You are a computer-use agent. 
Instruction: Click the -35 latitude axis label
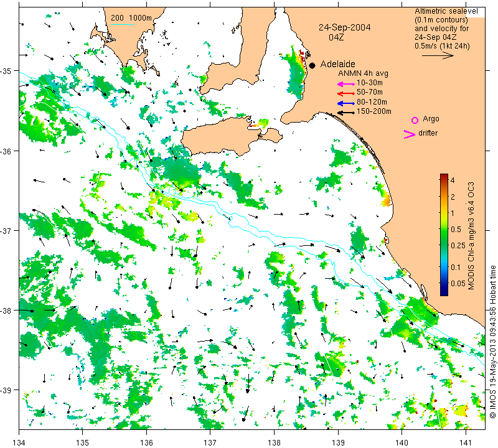(6, 71)
